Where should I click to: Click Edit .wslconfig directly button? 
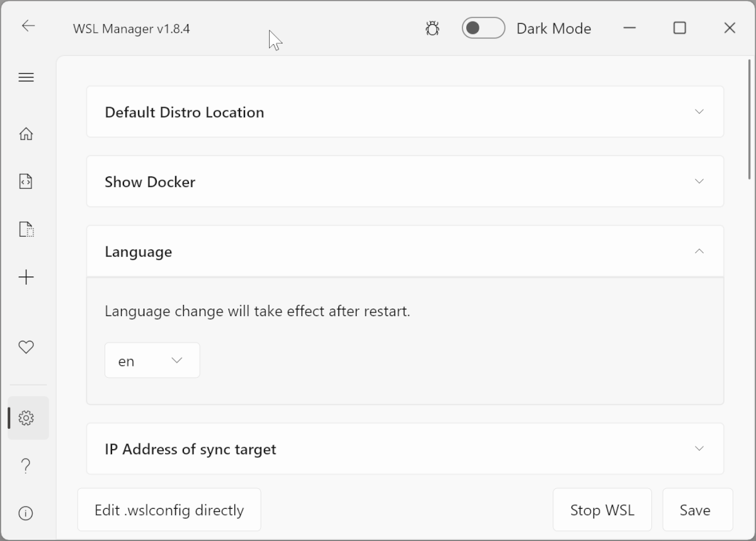point(169,510)
